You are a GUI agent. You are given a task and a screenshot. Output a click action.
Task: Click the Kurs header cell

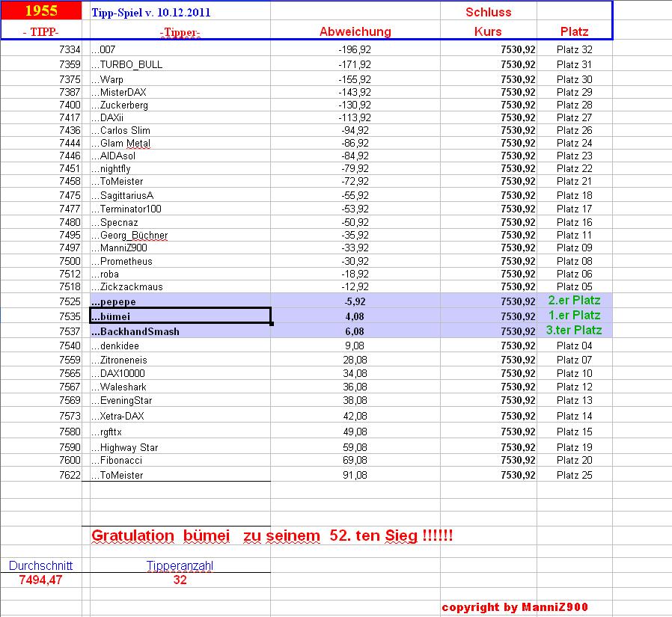(488, 31)
